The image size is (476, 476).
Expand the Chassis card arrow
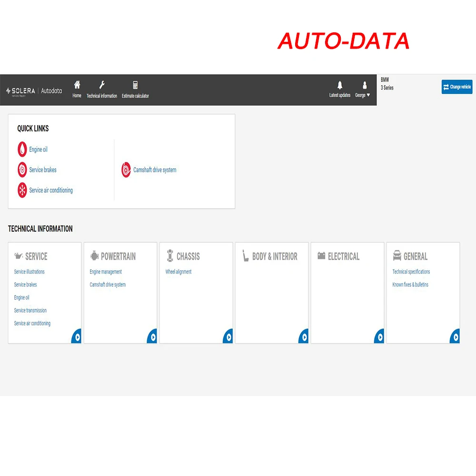(x=228, y=337)
